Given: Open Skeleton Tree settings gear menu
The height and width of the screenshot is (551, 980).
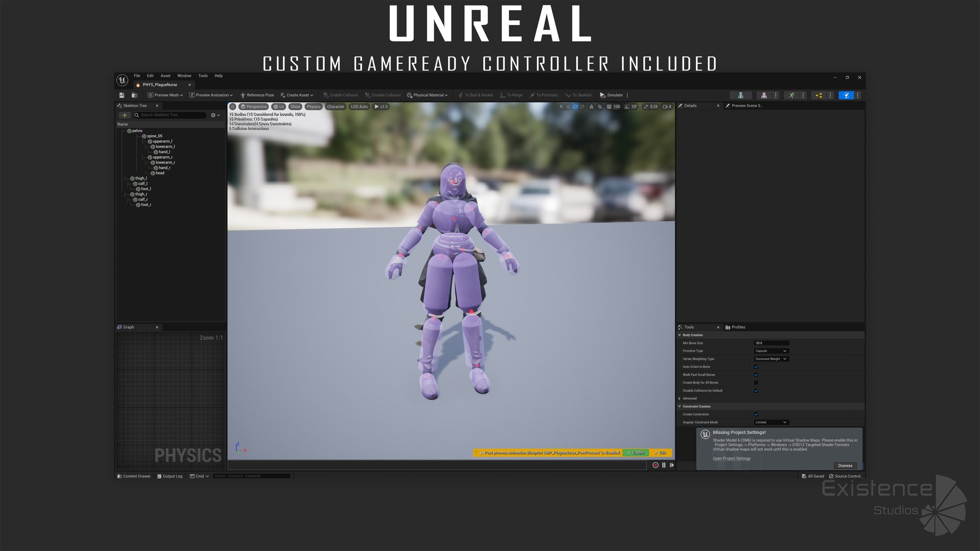Looking at the screenshot, I should click(215, 115).
